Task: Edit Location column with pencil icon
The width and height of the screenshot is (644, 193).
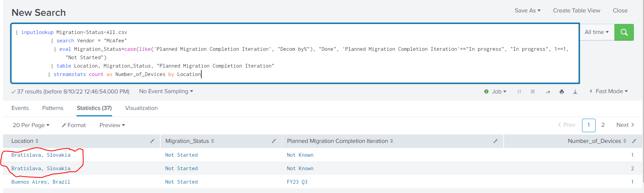Action: 152,141
